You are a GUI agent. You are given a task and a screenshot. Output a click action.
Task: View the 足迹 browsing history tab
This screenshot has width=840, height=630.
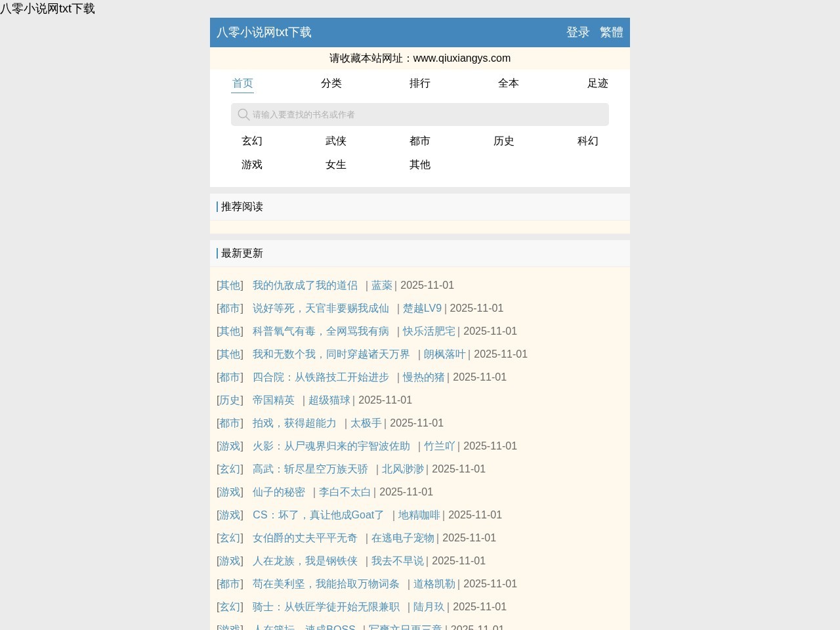click(x=597, y=83)
